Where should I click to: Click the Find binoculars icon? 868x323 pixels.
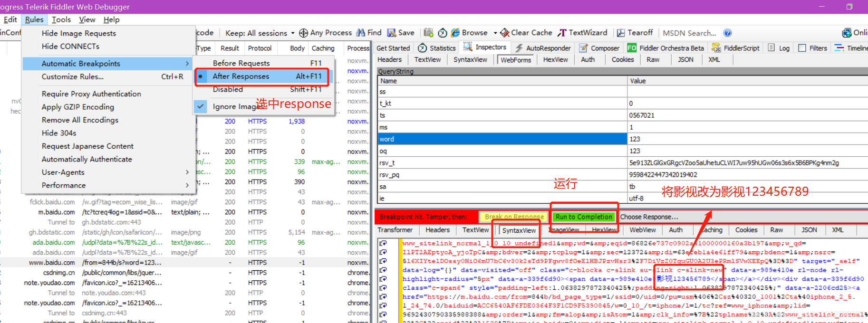tap(361, 32)
